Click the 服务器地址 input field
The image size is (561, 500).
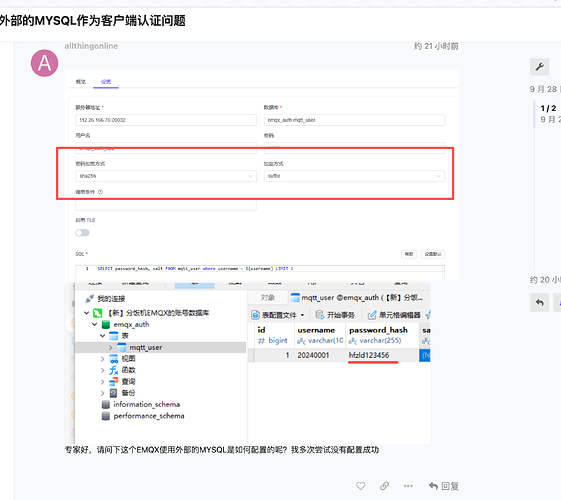click(x=166, y=120)
